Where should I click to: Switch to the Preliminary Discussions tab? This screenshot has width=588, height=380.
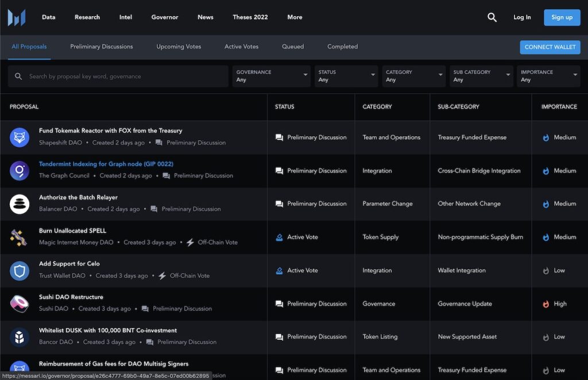[101, 47]
